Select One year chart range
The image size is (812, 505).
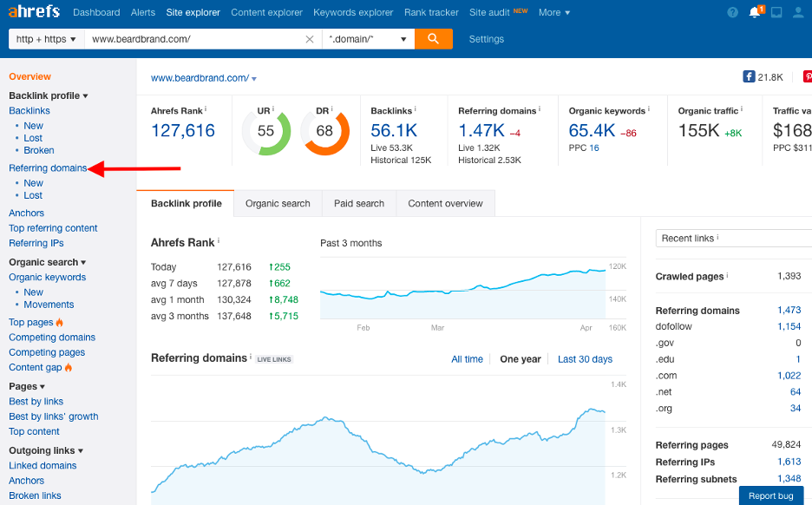(521, 359)
